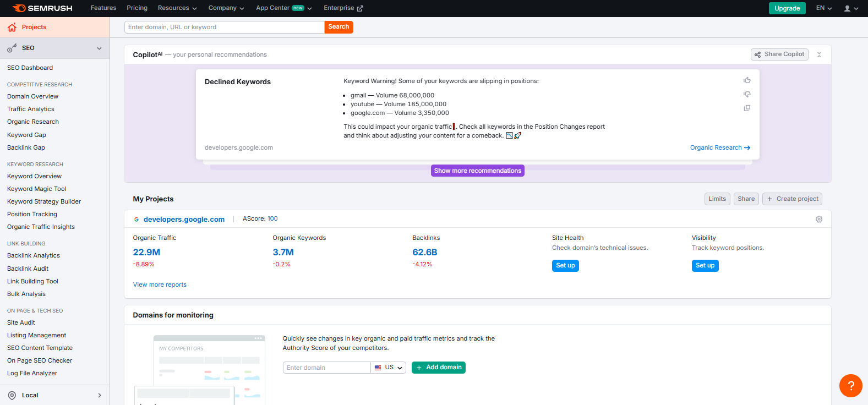Open Keyword Gap in sidebar
Image resolution: width=868 pixels, height=405 pixels.
point(26,135)
